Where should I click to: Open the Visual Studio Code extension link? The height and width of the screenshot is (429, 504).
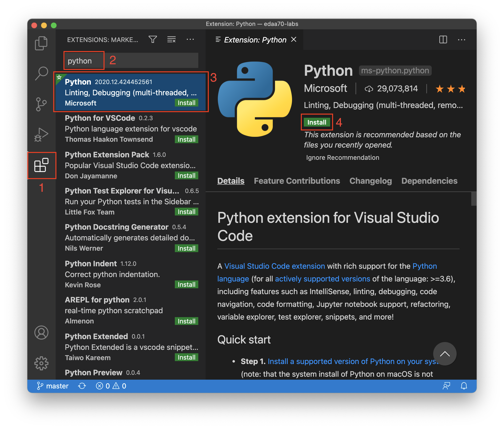[x=275, y=266]
